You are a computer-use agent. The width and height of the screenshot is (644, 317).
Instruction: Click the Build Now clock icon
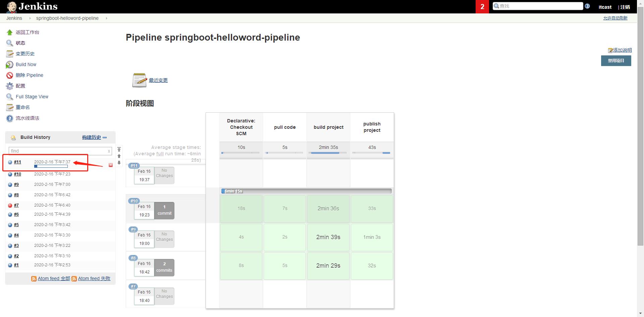pos(10,65)
